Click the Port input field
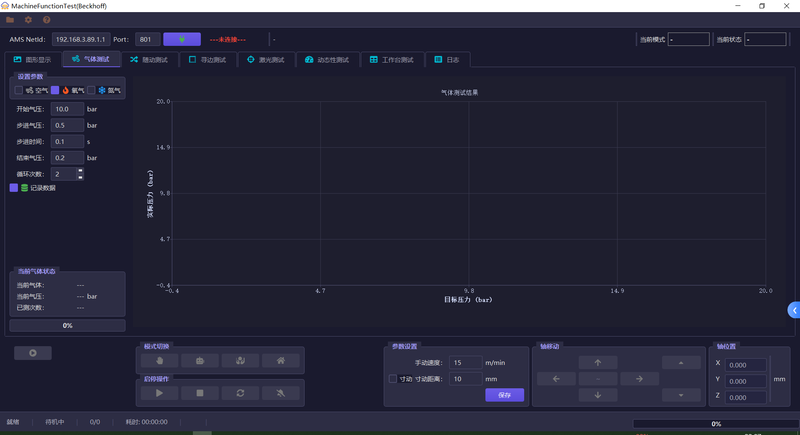This screenshot has width=800, height=435. (x=147, y=39)
